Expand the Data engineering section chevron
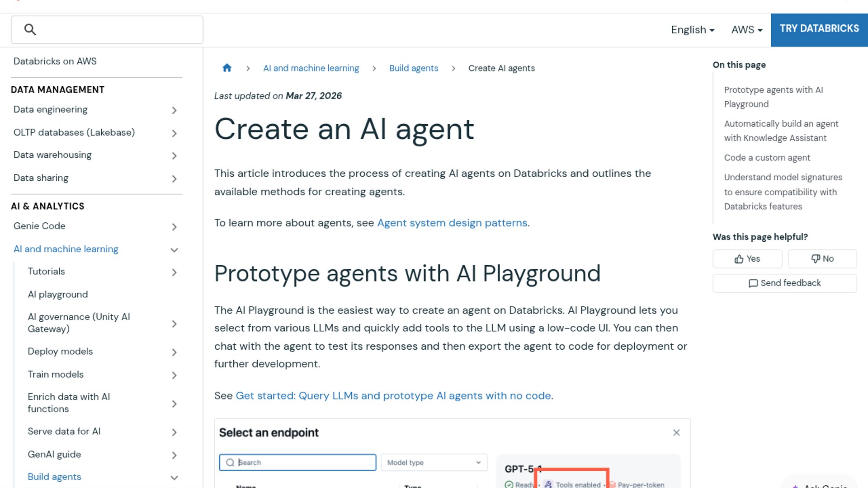 coord(174,110)
